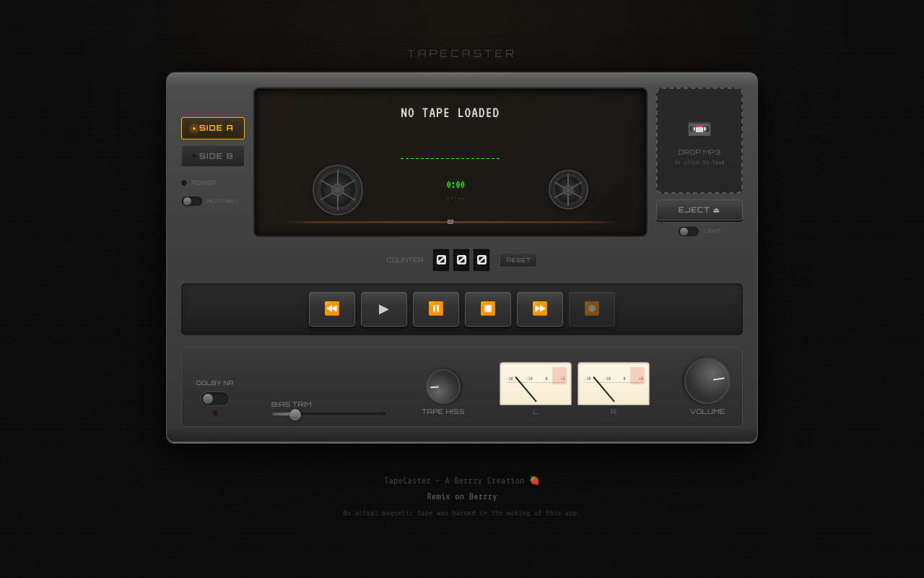Toggle the Auto-Rev switch
The width and height of the screenshot is (924, 578).
click(192, 202)
